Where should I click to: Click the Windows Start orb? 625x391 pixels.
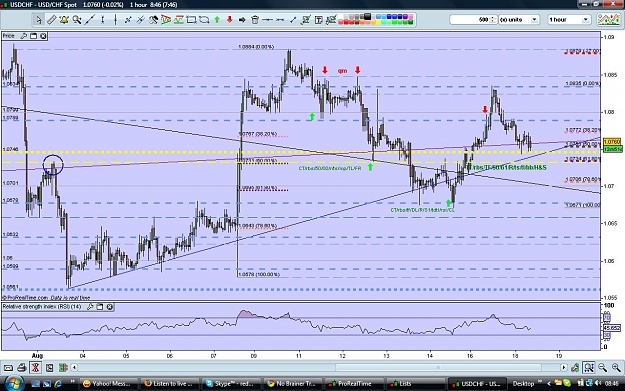pos(14,383)
